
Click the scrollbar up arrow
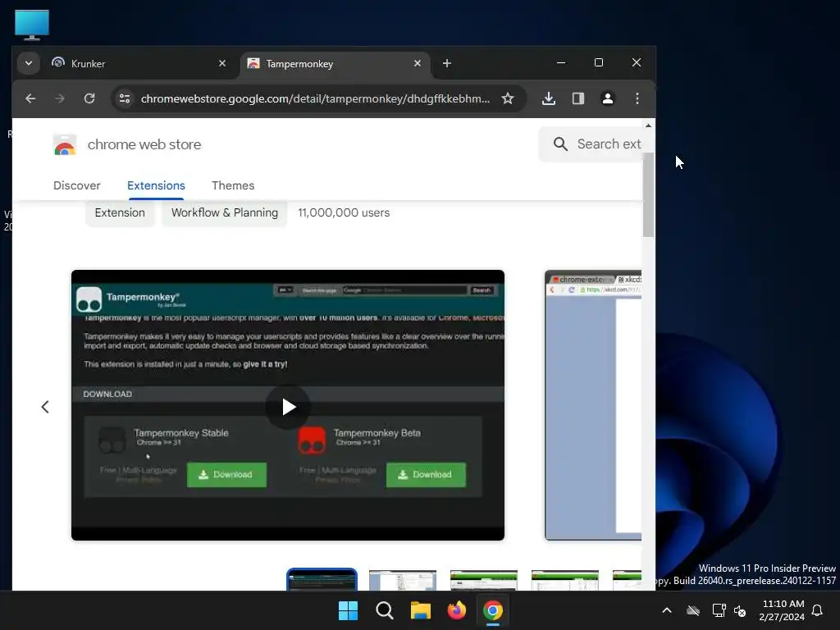[648, 126]
